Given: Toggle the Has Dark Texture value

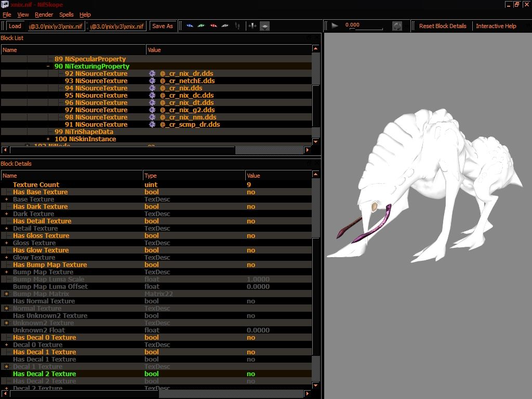Looking at the screenshot, I should [251, 207].
